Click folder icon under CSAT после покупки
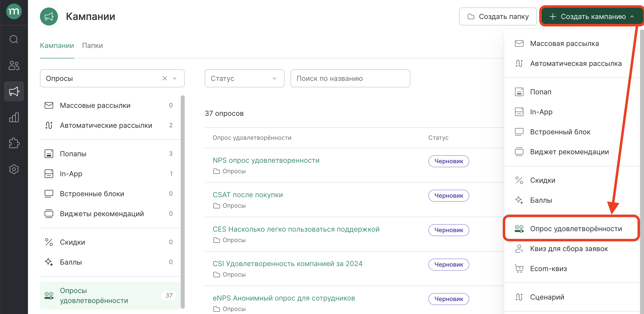 pos(216,206)
